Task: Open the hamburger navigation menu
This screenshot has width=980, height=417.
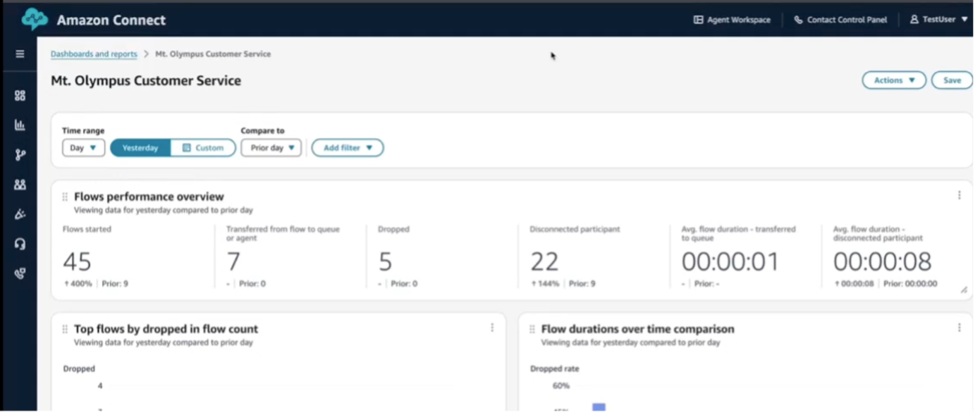Action: coord(20,54)
